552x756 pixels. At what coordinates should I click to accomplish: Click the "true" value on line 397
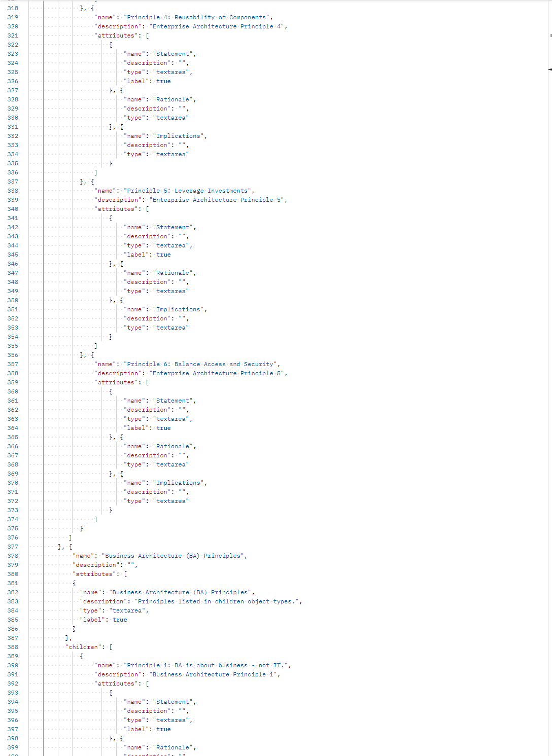point(163,729)
